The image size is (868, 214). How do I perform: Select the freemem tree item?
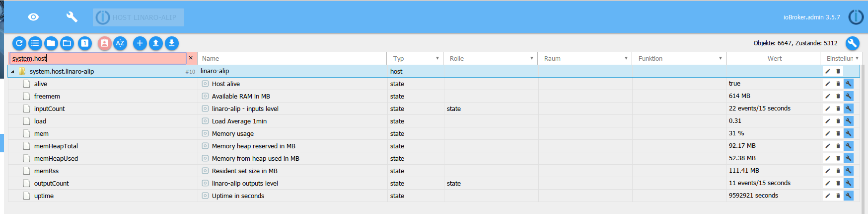point(47,96)
